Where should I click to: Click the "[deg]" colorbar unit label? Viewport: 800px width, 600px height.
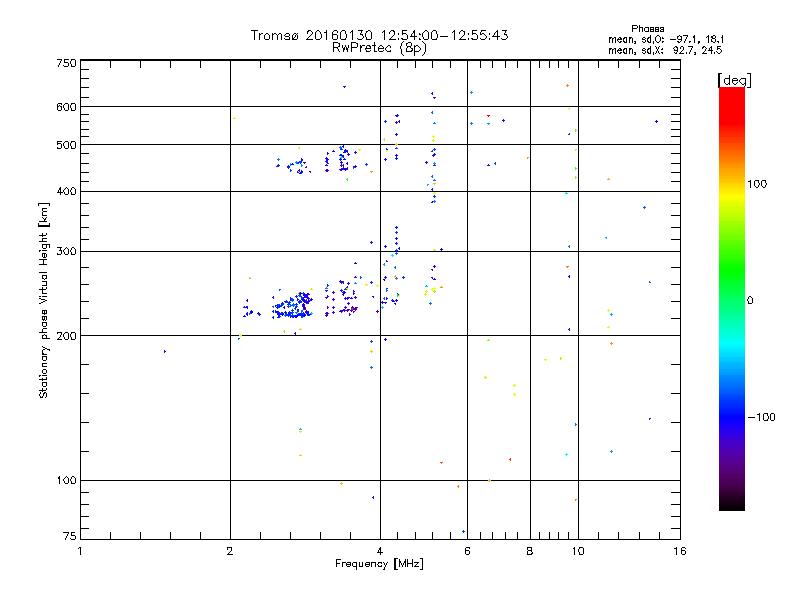734,80
